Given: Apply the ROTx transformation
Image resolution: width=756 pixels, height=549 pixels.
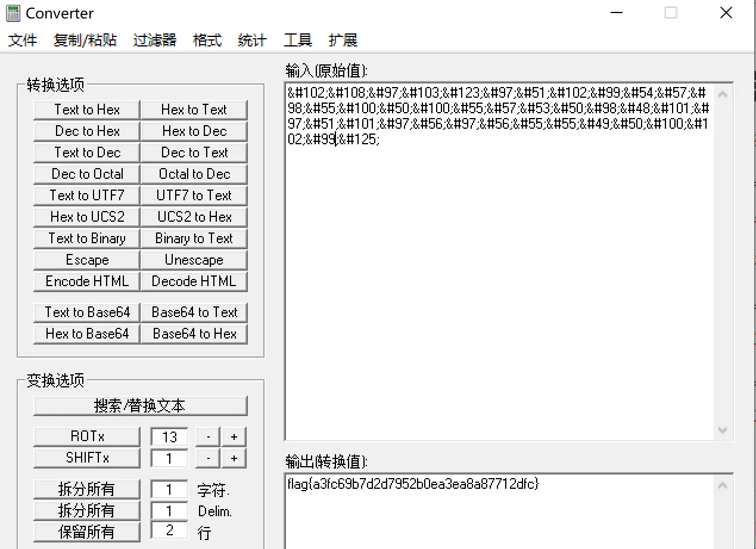Looking at the screenshot, I should 86,436.
